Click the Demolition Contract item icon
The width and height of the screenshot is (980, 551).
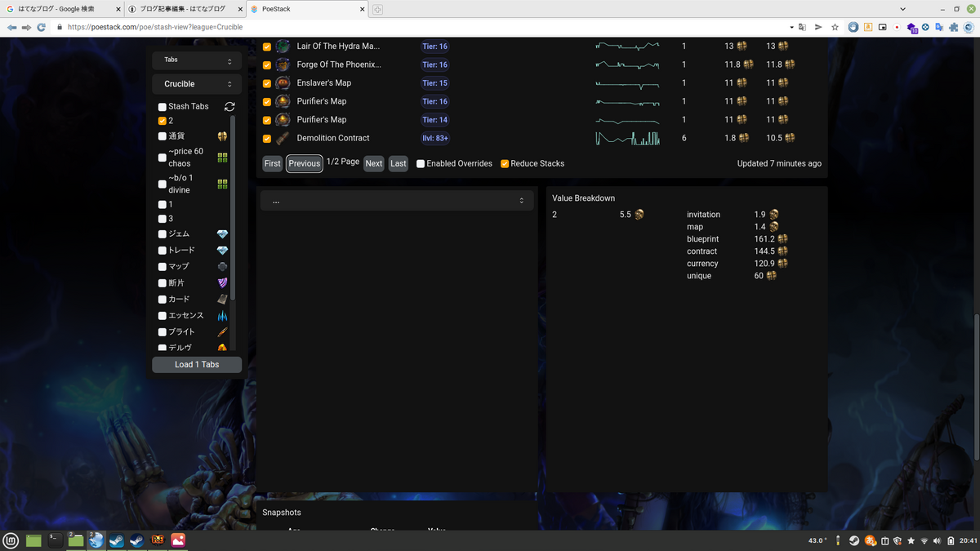click(283, 138)
